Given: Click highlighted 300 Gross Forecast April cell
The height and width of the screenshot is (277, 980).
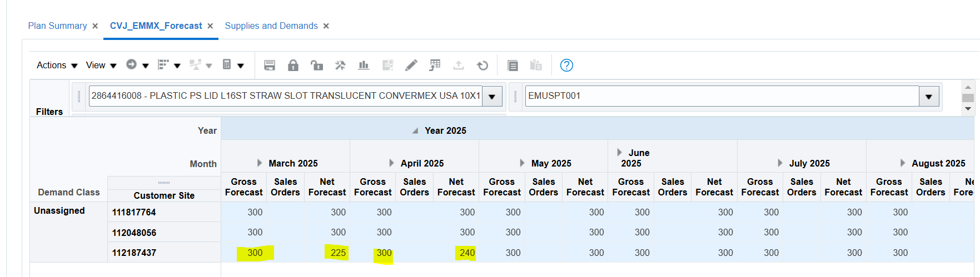Looking at the screenshot, I should [373, 253].
